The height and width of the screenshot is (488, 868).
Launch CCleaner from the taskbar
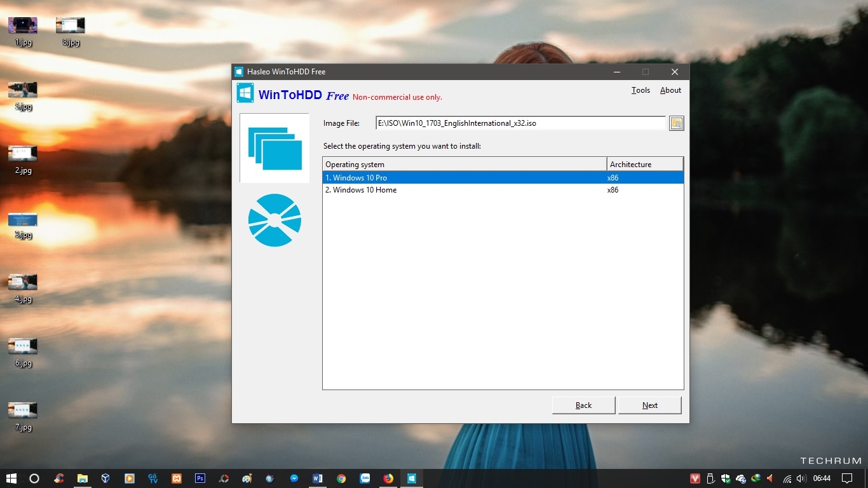point(59,478)
